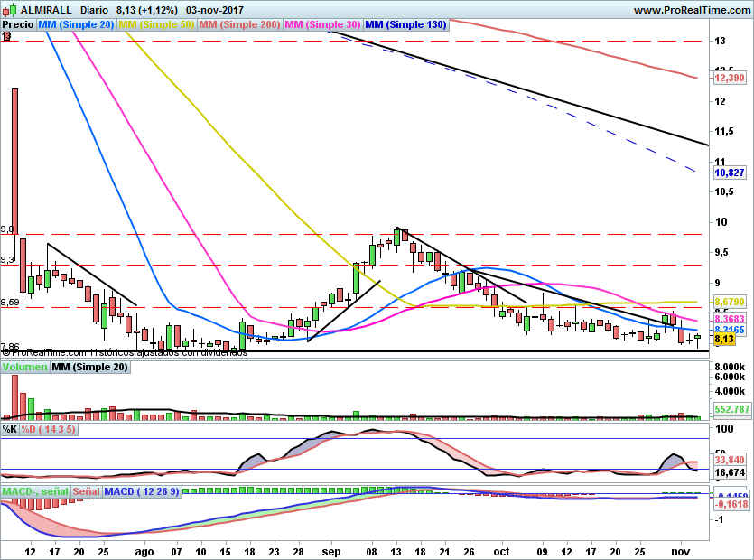Select the red Señal label
Image resolution: width=754 pixels, height=560 pixels.
coord(87,491)
